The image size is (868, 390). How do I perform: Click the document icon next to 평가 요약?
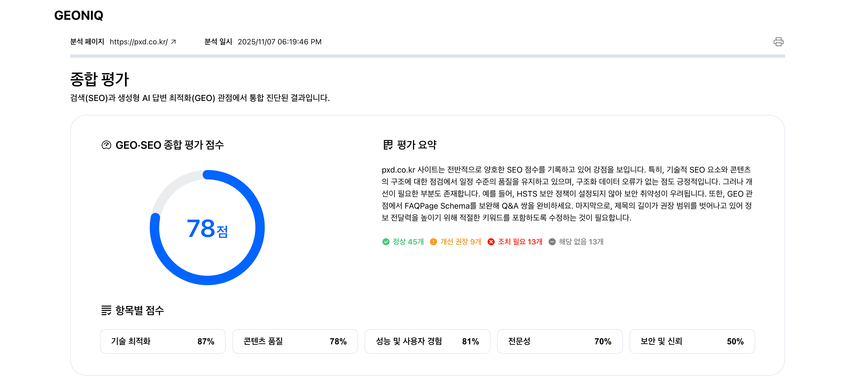point(388,145)
